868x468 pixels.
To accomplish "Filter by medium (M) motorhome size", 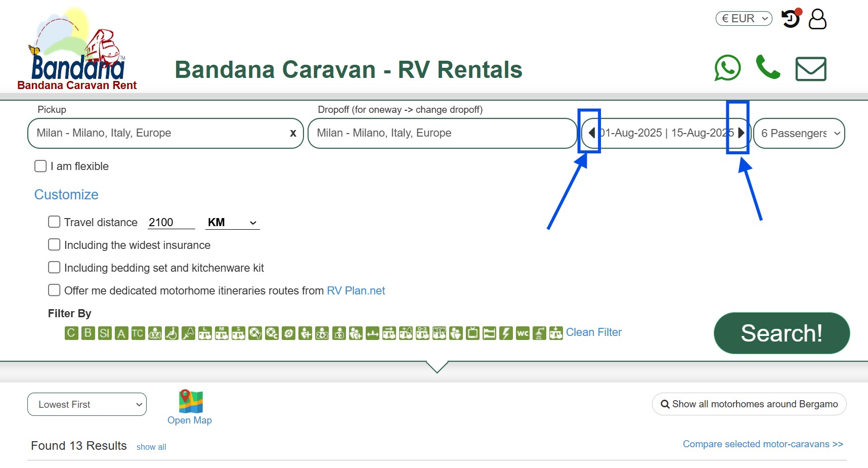I will coord(222,333).
